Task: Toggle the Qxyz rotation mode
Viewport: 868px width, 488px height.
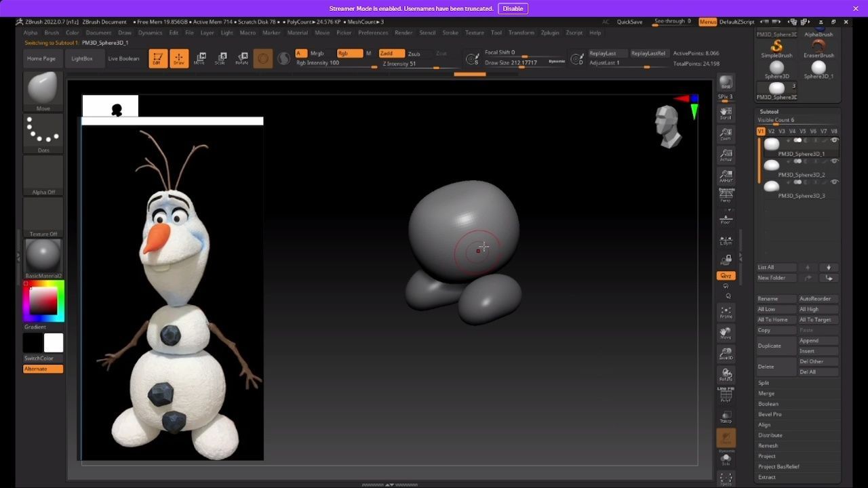Action: click(726, 276)
